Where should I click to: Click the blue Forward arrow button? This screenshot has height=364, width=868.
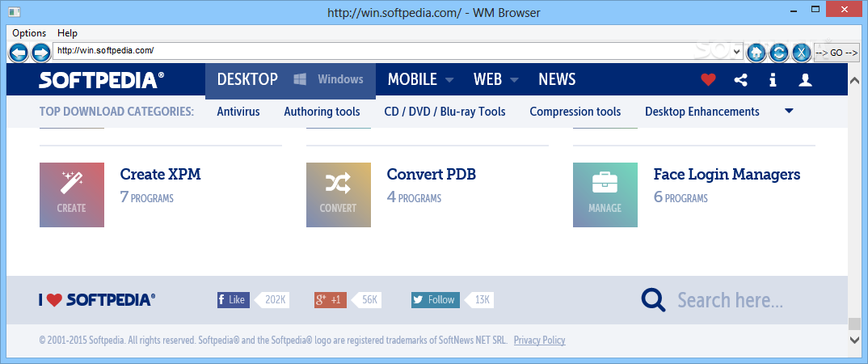click(x=40, y=53)
